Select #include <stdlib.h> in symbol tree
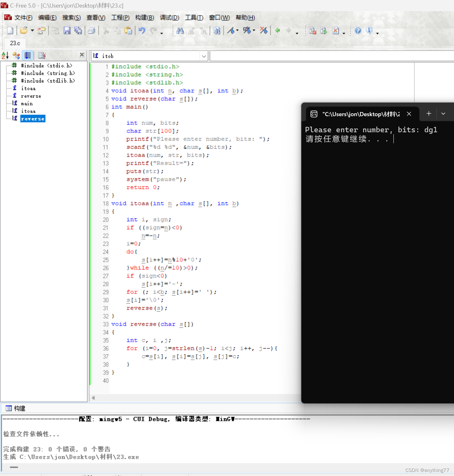The image size is (454, 476). coord(48,81)
